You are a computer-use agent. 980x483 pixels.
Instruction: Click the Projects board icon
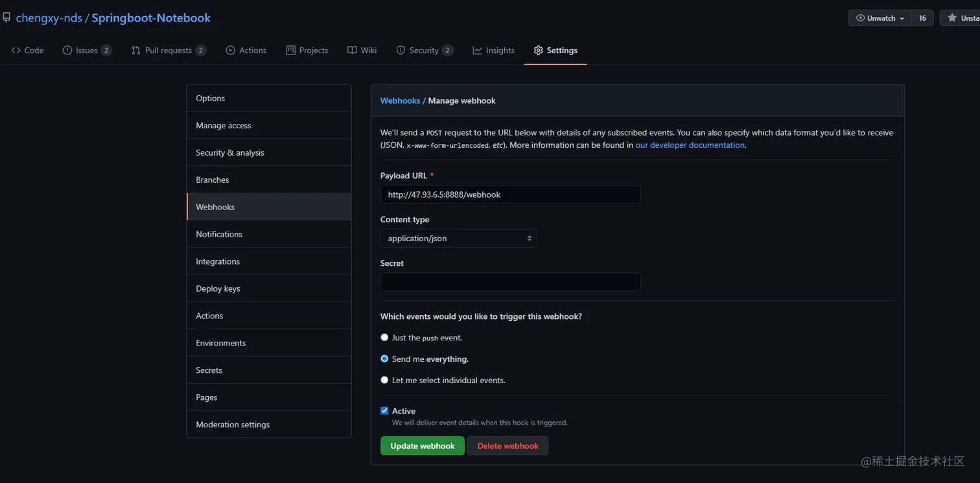[x=290, y=51]
